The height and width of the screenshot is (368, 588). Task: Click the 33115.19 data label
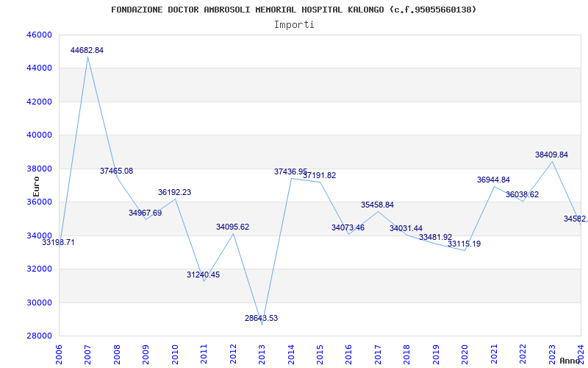(465, 244)
